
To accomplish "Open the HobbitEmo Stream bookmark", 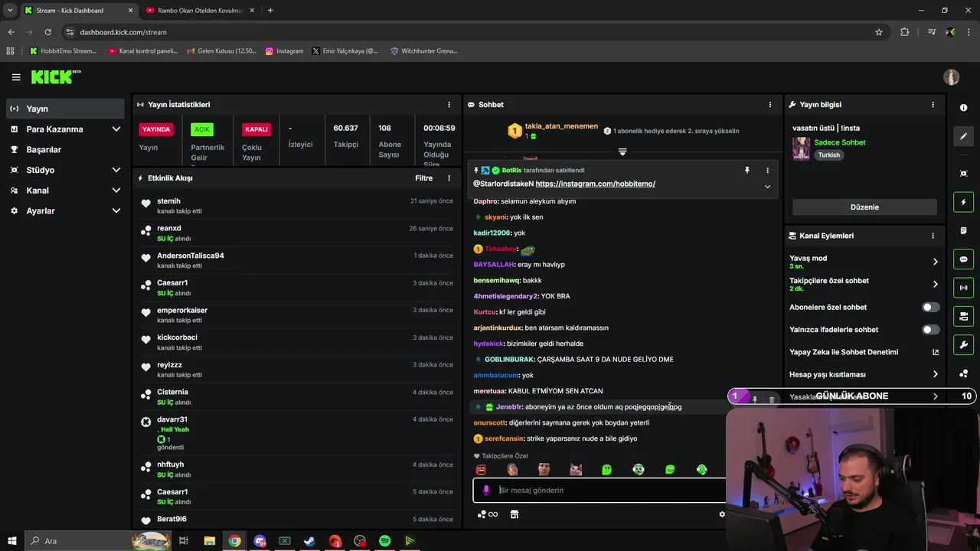I will pos(64,51).
